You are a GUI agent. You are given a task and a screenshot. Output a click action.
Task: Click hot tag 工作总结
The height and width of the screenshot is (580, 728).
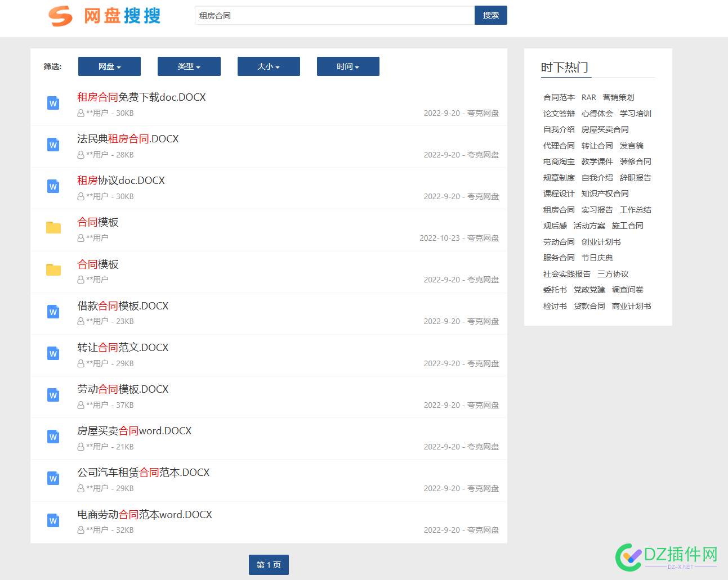pyautogui.click(x=636, y=210)
